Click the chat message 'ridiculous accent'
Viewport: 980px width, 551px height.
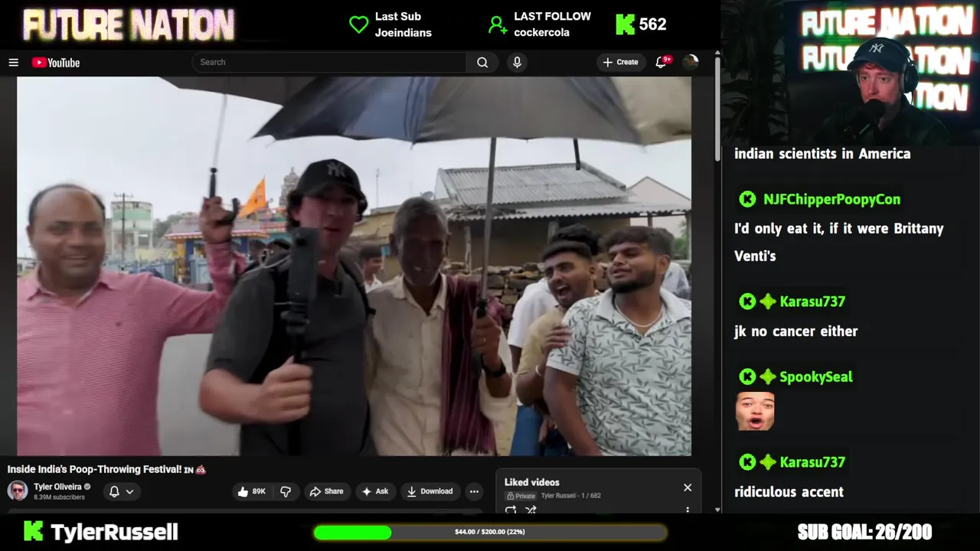coord(789,492)
